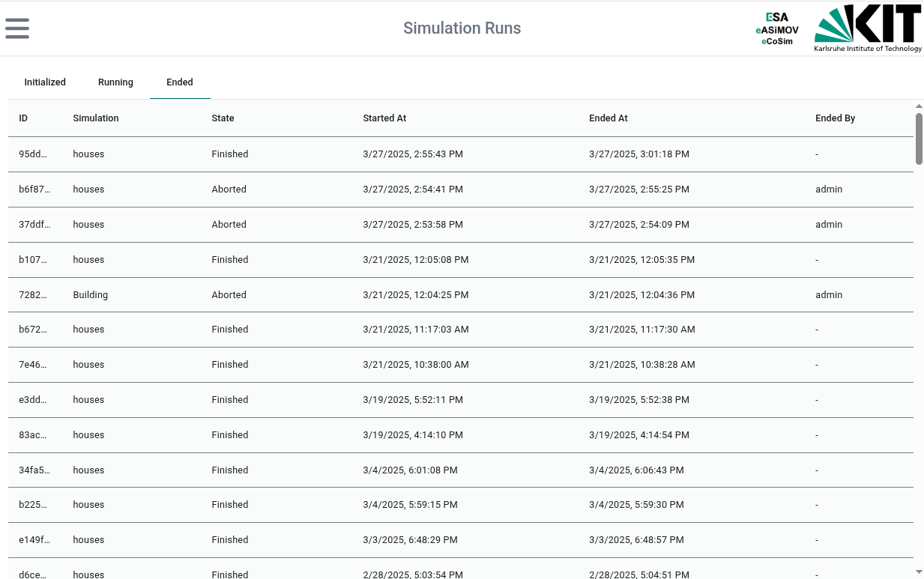Click end time 3/27/2025, 2:55:25 PM
This screenshot has height=579, width=924.
click(639, 190)
